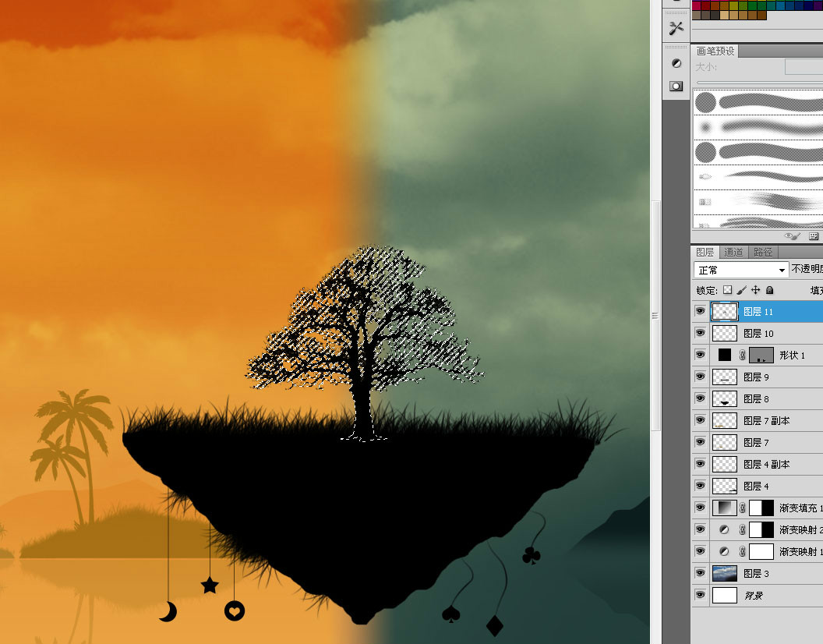
Task: Select the 背景 layer name
Action: (x=754, y=596)
